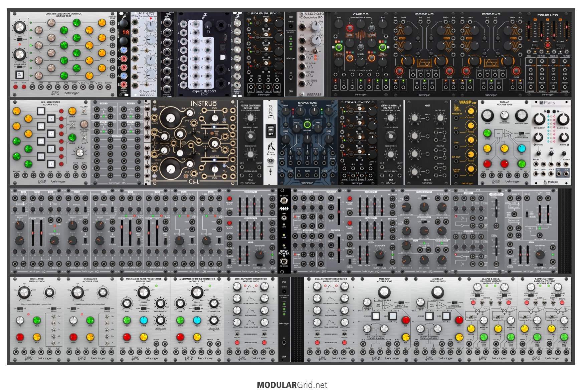Click the expert sleepers ES-9 label

(x=204, y=92)
